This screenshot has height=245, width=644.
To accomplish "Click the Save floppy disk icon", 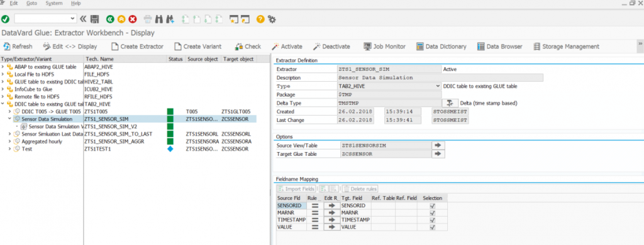I will tap(94, 19).
